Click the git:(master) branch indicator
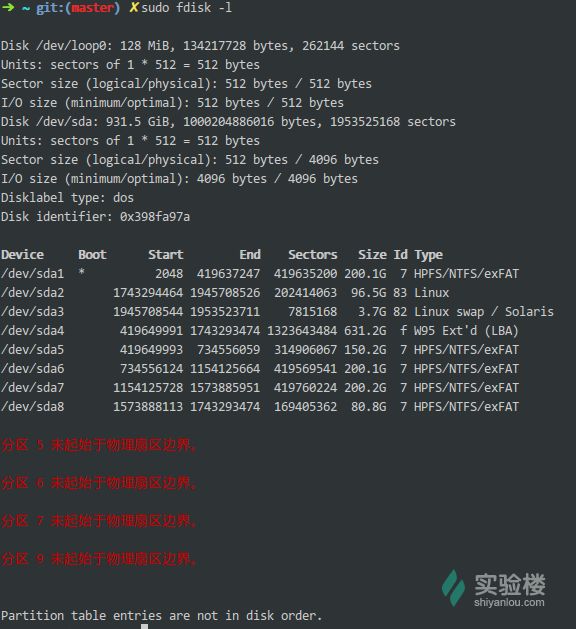 (x=78, y=8)
